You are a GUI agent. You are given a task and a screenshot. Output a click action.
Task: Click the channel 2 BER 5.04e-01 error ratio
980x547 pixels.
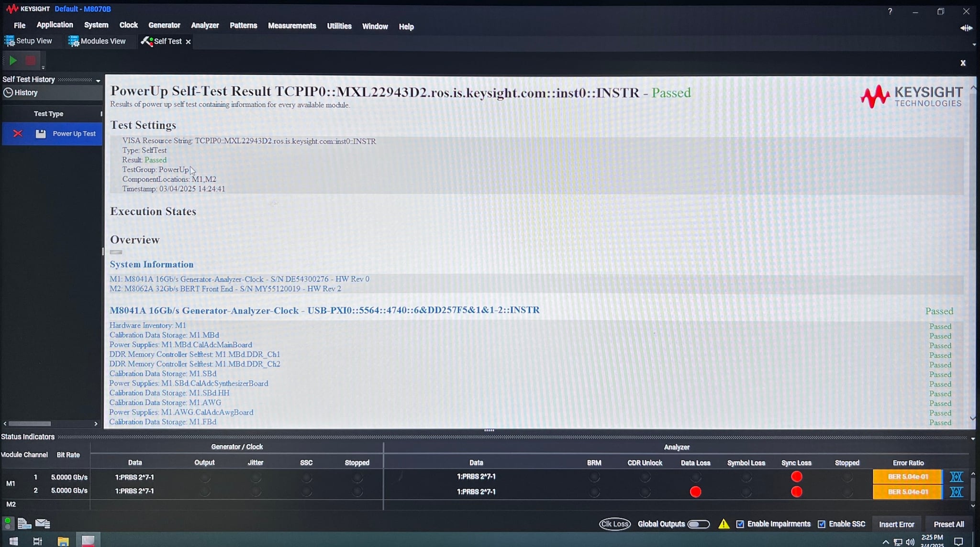coord(907,492)
